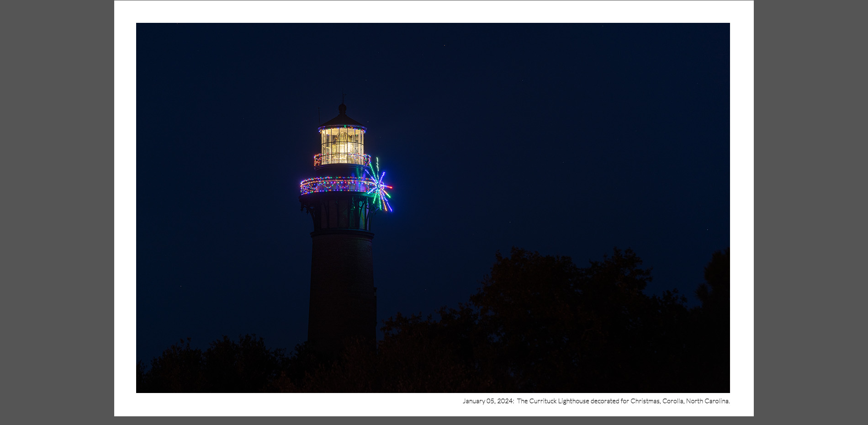
Task: Click the white border left of the caption
Action: point(274,404)
